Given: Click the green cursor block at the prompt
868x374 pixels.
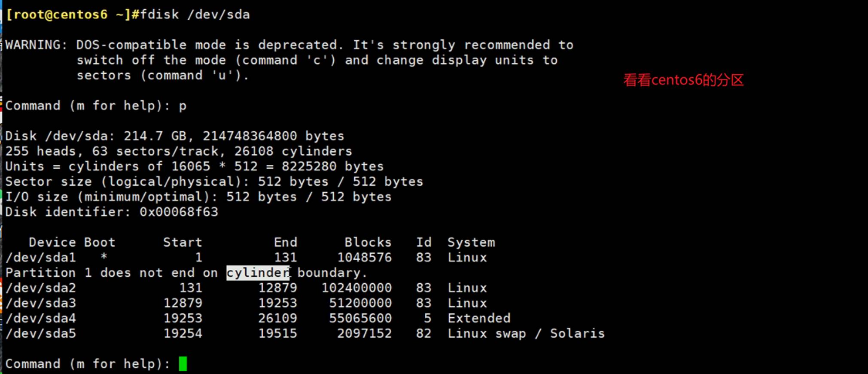Looking at the screenshot, I should pos(183,364).
